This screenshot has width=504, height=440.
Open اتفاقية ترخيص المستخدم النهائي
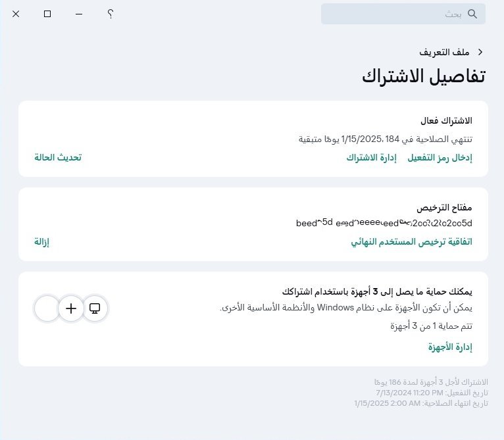tap(411, 241)
